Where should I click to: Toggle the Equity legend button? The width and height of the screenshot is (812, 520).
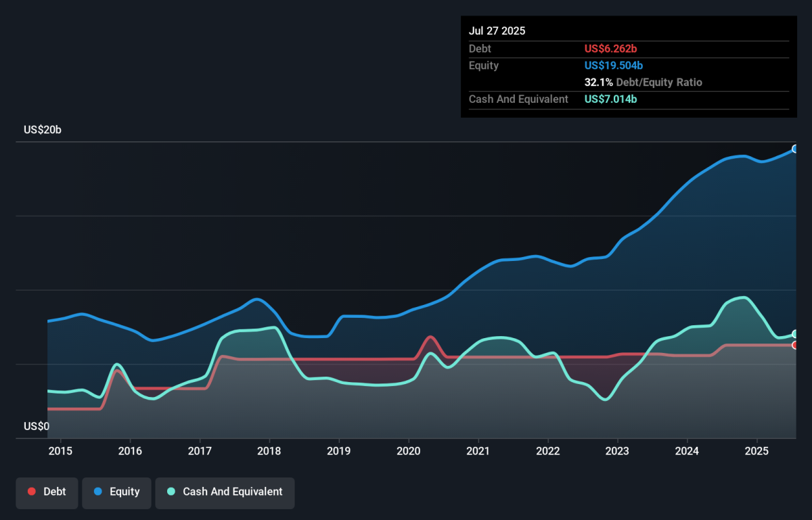(x=116, y=492)
